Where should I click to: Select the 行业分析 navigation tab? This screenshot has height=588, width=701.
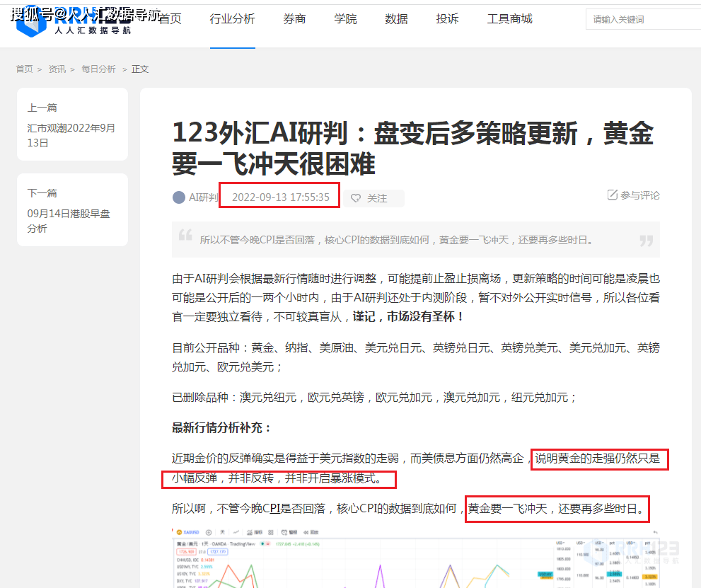232,19
